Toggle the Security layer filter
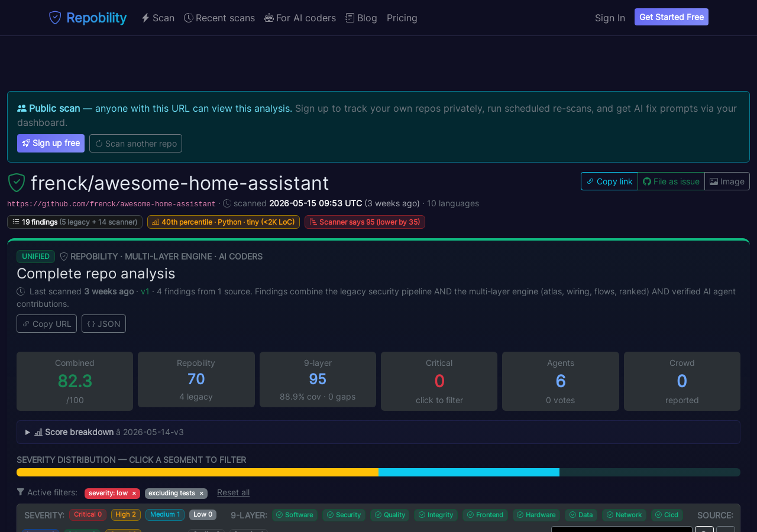The width and height of the screenshot is (757, 532). [344, 515]
